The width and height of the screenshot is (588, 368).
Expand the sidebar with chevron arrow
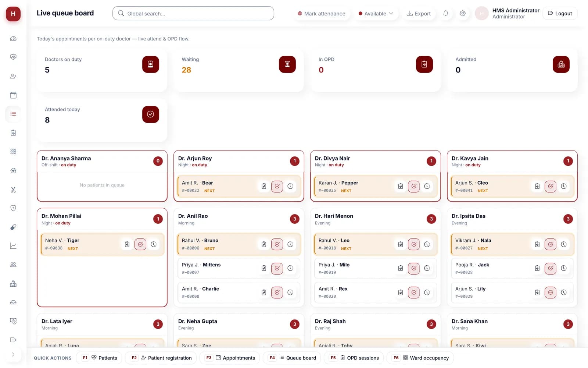click(13, 354)
